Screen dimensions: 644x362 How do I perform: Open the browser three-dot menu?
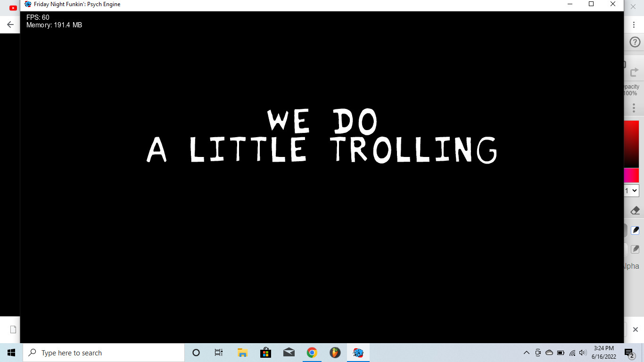tap(634, 25)
